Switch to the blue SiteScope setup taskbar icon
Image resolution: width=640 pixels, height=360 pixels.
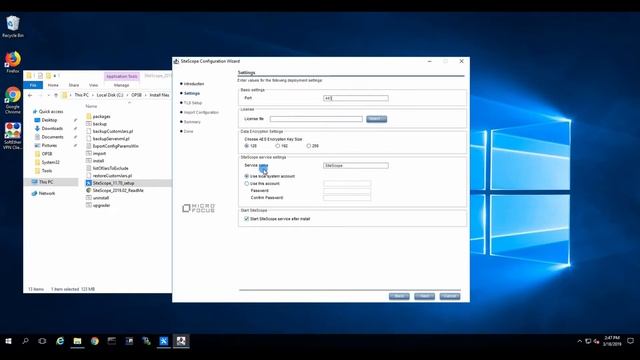[164, 341]
